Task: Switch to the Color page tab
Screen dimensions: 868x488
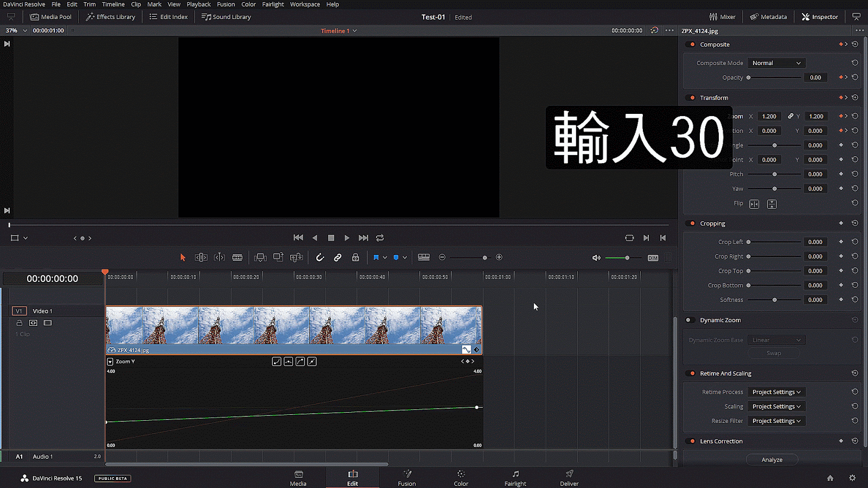Action: 461,478
